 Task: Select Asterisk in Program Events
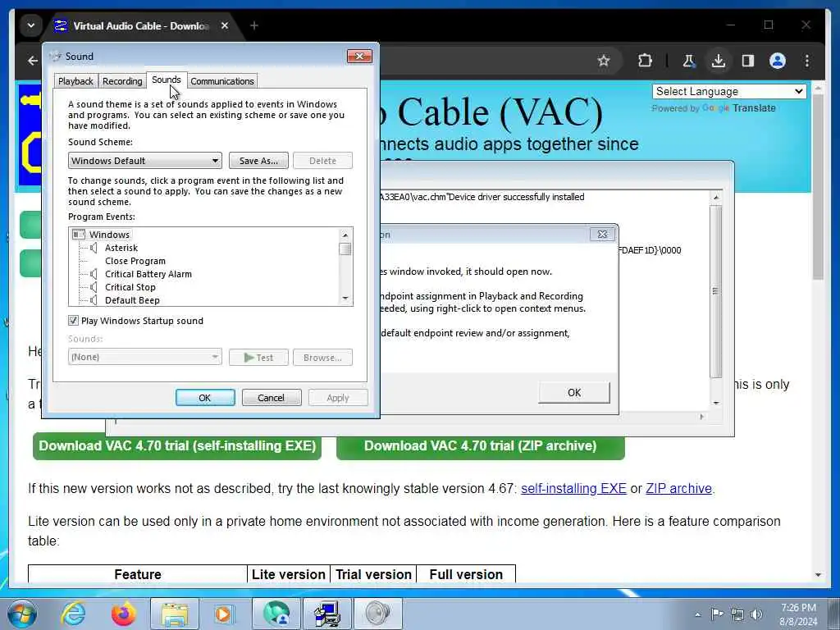(x=121, y=248)
